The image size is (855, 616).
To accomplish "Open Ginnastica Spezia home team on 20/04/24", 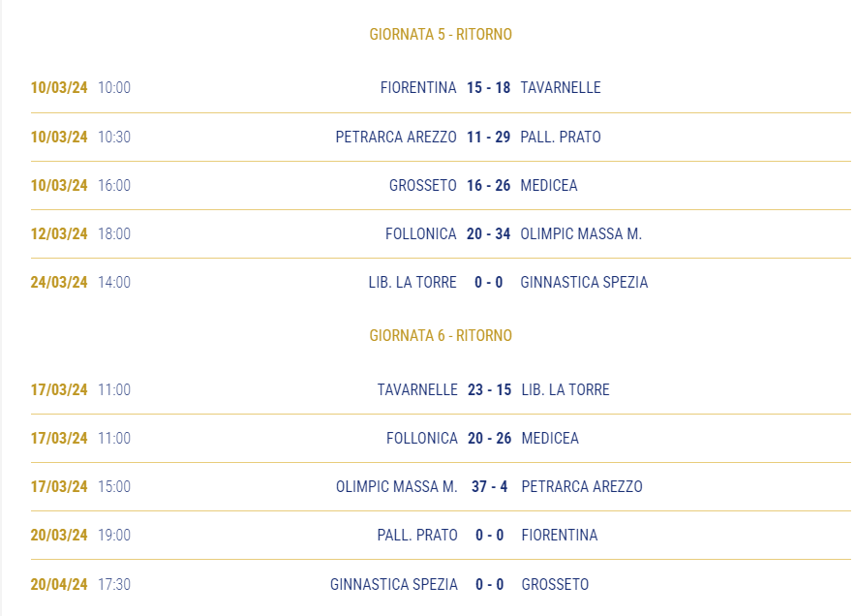I will 394,584.
